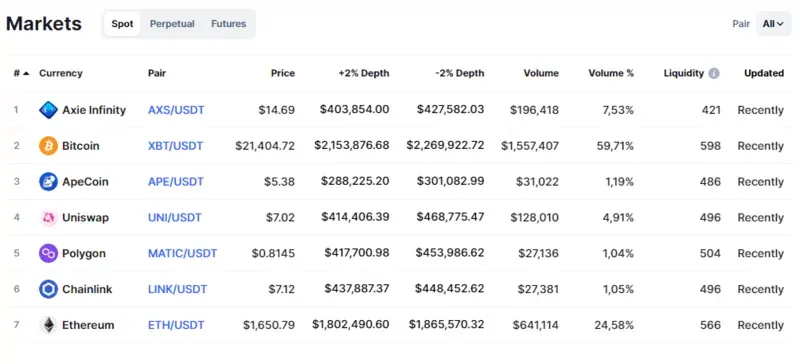Image resolution: width=800 pixels, height=364 pixels.
Task: Sort by the Volume column header
Action: click(541, 74)
